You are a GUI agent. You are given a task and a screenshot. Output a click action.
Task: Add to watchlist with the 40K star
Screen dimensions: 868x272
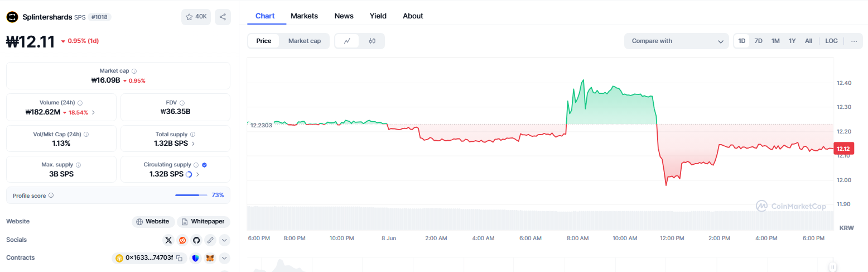pos(196,17)
